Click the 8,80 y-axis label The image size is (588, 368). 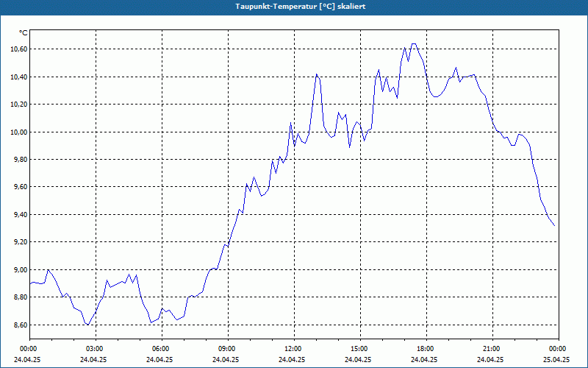pyautogui.click(x=21, y=297)
